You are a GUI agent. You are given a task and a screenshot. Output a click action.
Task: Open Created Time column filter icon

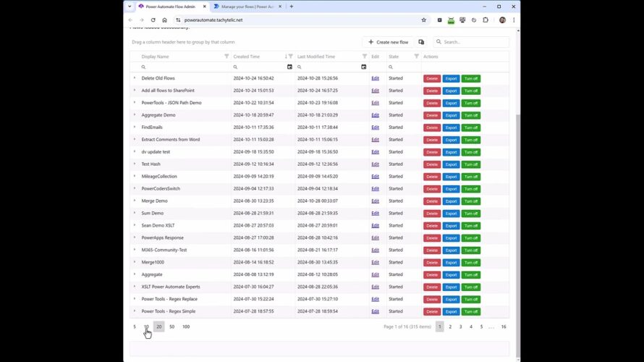290,56
